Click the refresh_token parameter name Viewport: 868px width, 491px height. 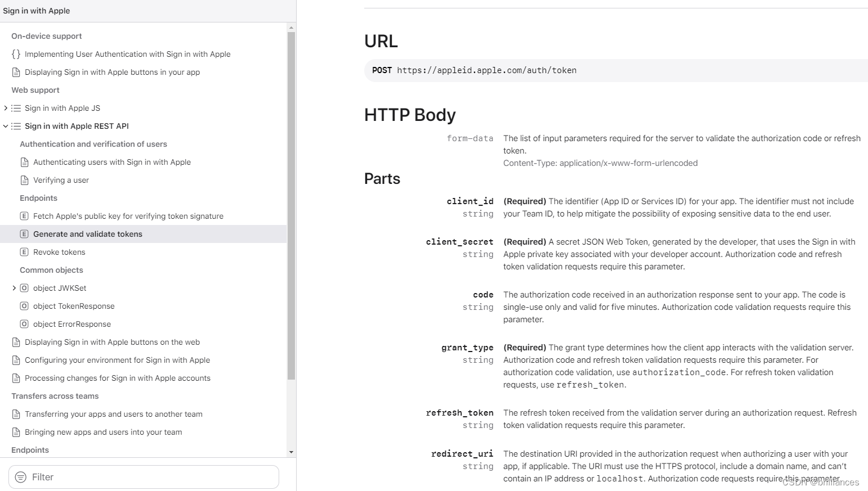tap(460, 413)
